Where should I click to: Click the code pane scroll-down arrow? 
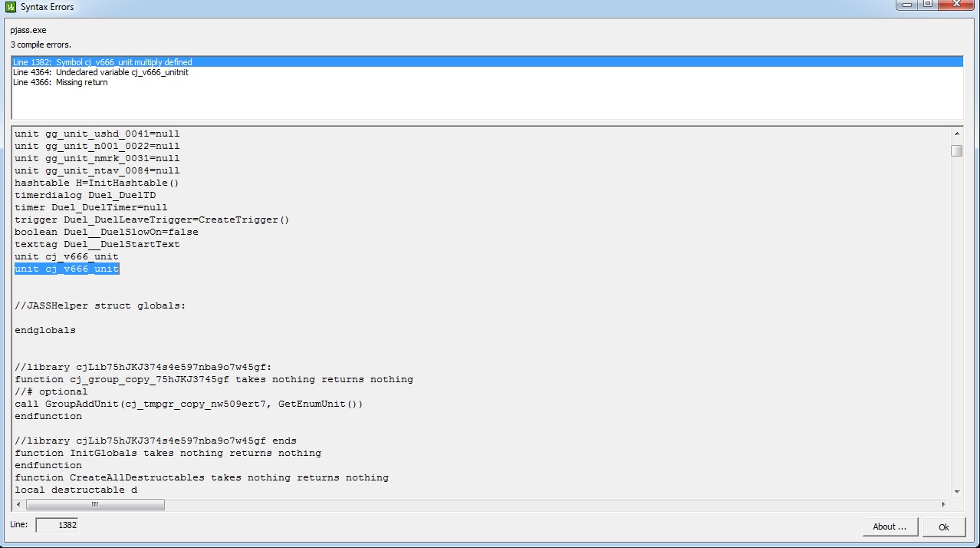[x=956, y=491]
